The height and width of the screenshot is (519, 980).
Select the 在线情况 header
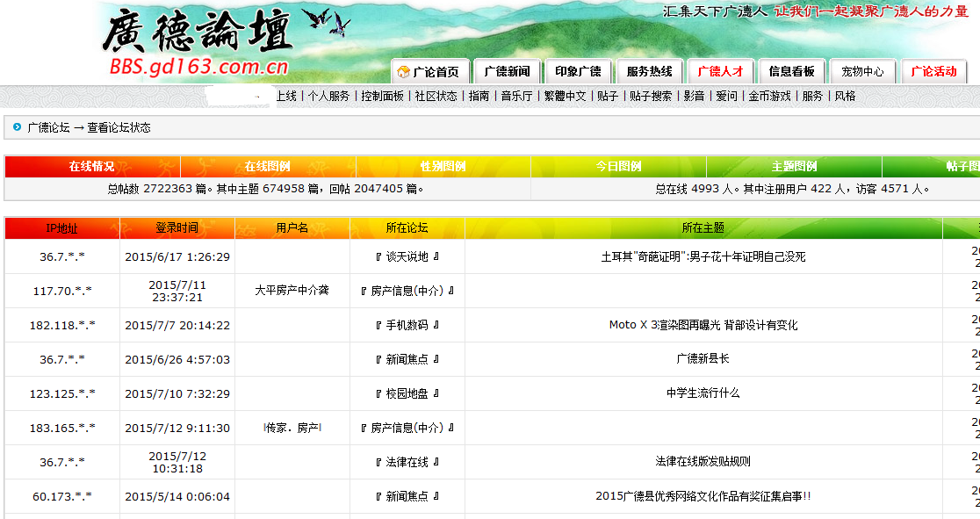(92, 166)
